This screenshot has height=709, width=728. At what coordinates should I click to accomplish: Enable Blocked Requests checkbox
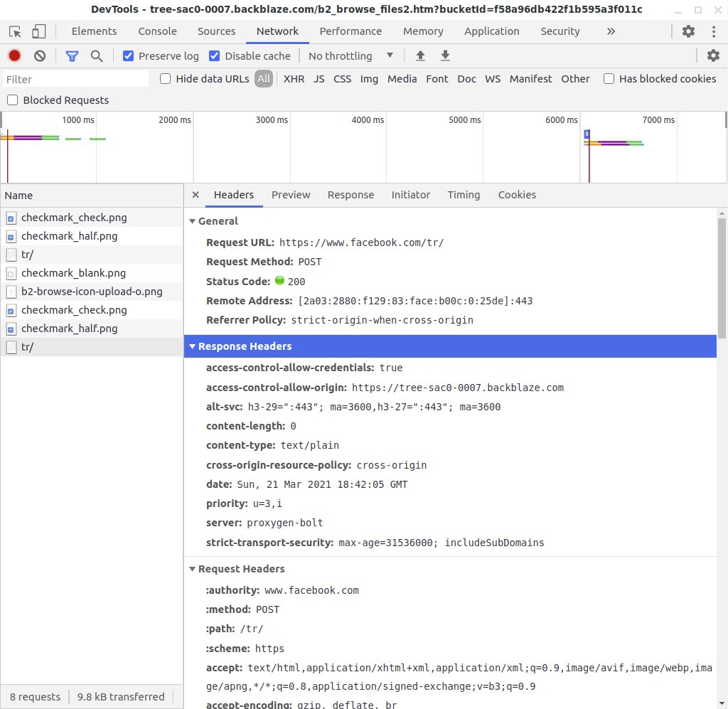[13, 100]
